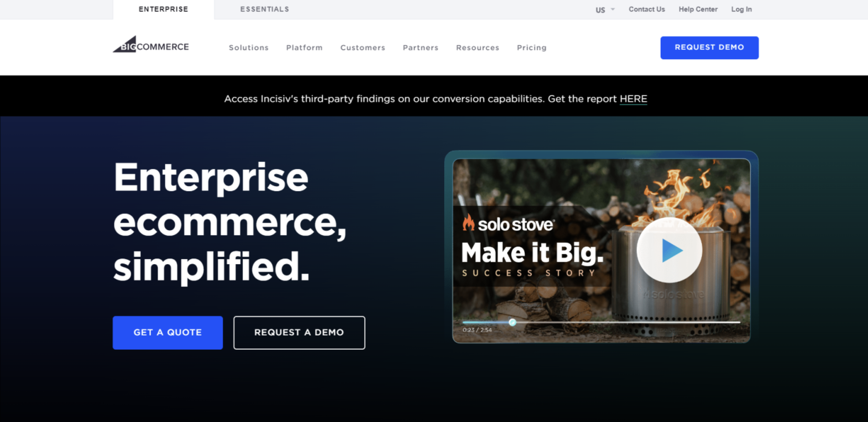
Task: Click the BigCommerce logo
Action: pos(151,45)
